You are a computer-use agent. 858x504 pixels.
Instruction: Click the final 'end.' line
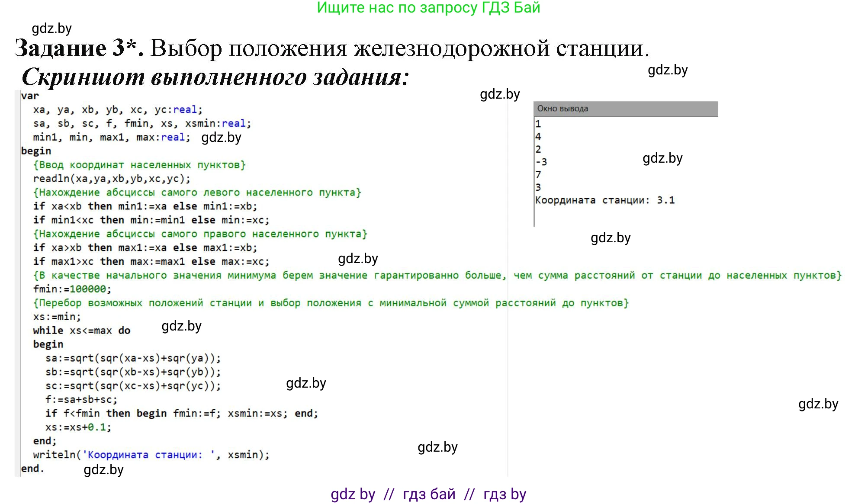[32, 469]
